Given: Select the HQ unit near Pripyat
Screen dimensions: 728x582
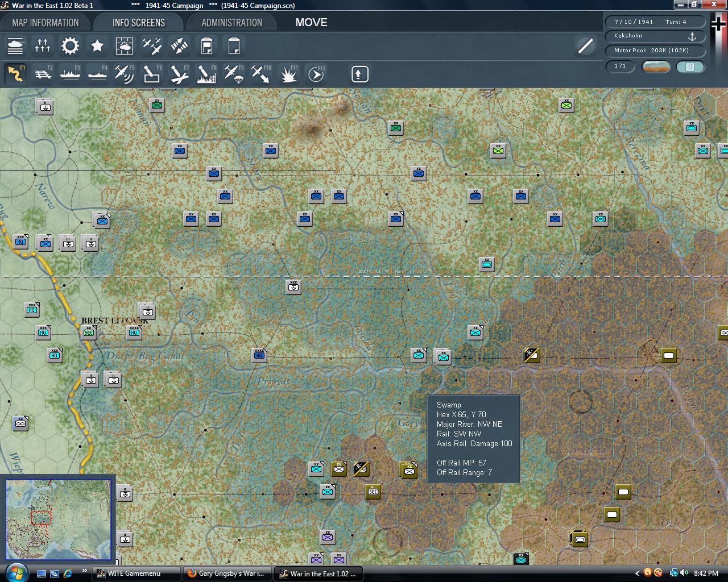Looking at the screenshot, I should [259, 355].
